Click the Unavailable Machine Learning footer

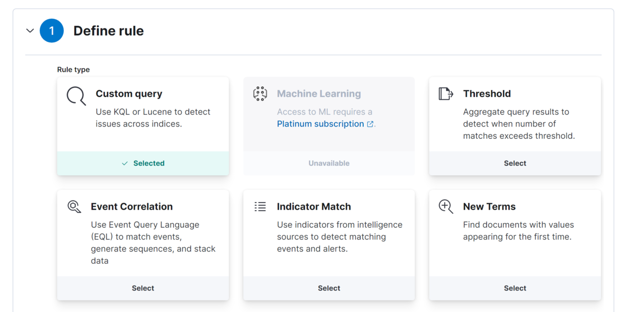point(329,164)
